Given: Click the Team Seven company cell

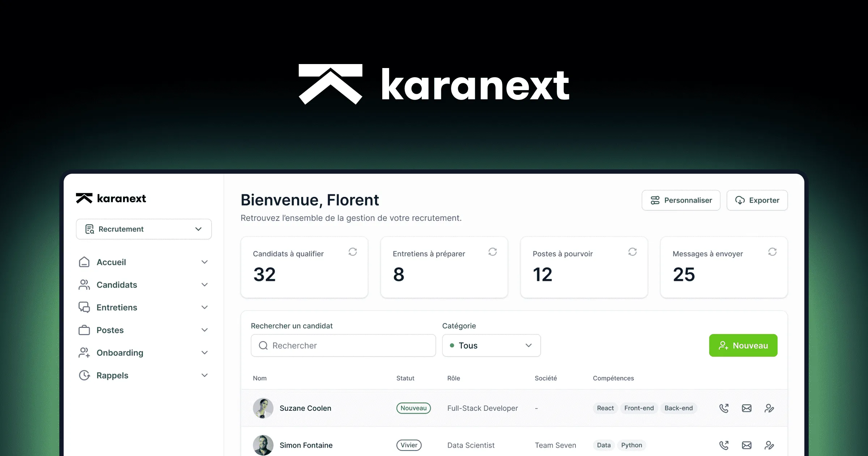Looking at the screenshot, I should click(556, 445).
